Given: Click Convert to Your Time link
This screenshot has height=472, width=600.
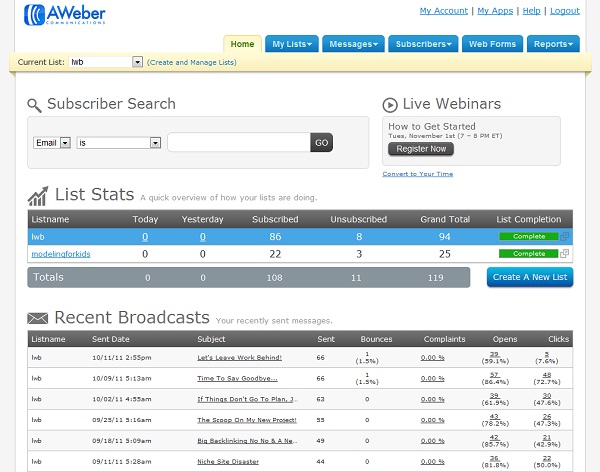Looking at the screenshot, I should click(417, 174).
